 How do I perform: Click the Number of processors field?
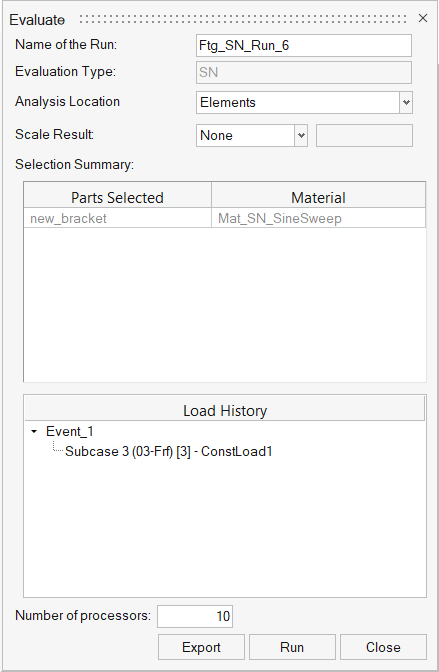click(x=195, y=616)
